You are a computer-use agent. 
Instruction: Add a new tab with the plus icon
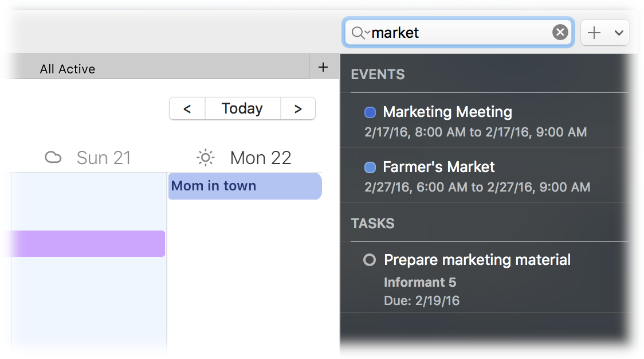tap(323, 67)
